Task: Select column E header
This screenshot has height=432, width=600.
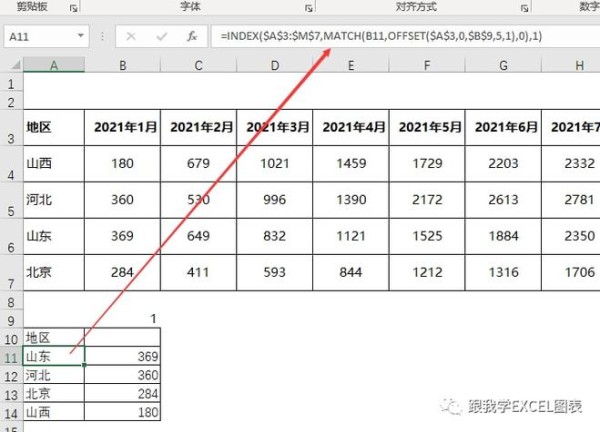Action: pos(351,65)
